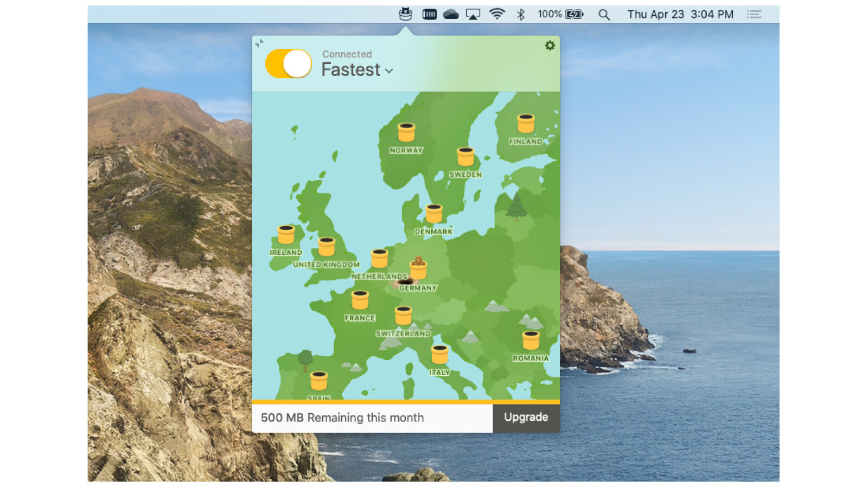This screenshot has width=868, height=488.
Task: Pick the Denmark tunnel pipe
Action: pyautogui.click(x=433, y=214)
